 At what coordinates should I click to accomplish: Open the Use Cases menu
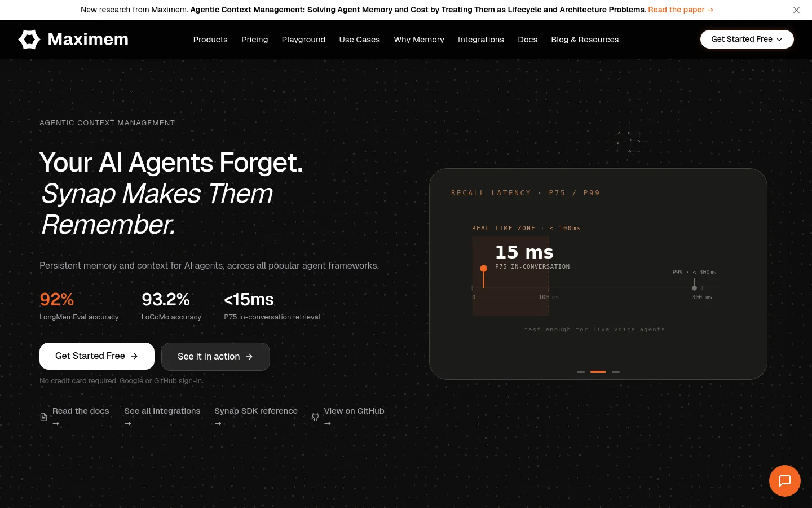[x=360, y=40]
